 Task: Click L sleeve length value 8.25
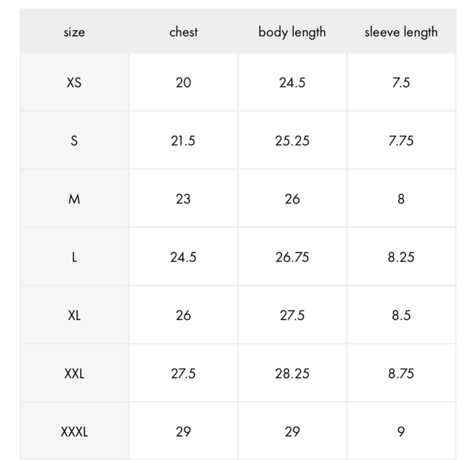coord(401,257)
